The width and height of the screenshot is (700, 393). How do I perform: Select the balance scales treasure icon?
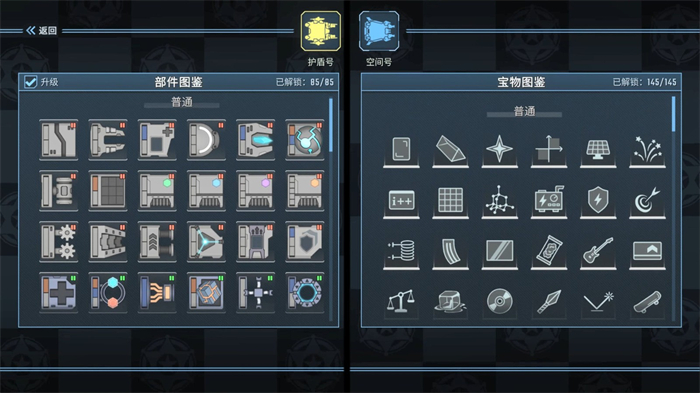pos(401,301)
